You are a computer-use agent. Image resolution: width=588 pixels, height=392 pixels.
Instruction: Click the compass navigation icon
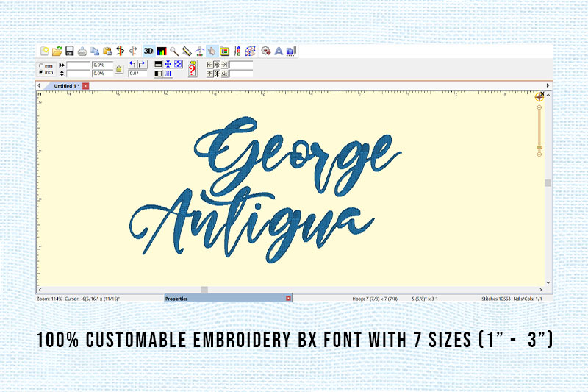539,97
